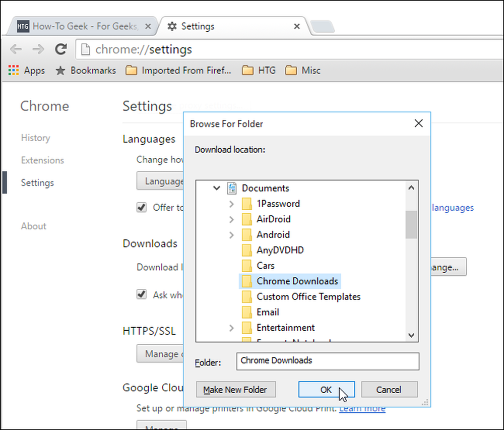Close the Browse For Folder dialog
The width and height of the screenshot is (504, 430).
coord(418,124)
